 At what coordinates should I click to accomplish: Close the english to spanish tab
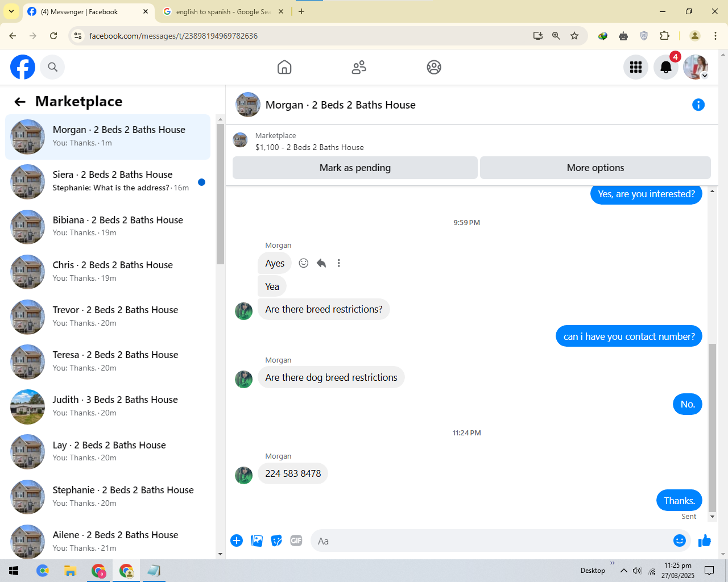point(281,11)
